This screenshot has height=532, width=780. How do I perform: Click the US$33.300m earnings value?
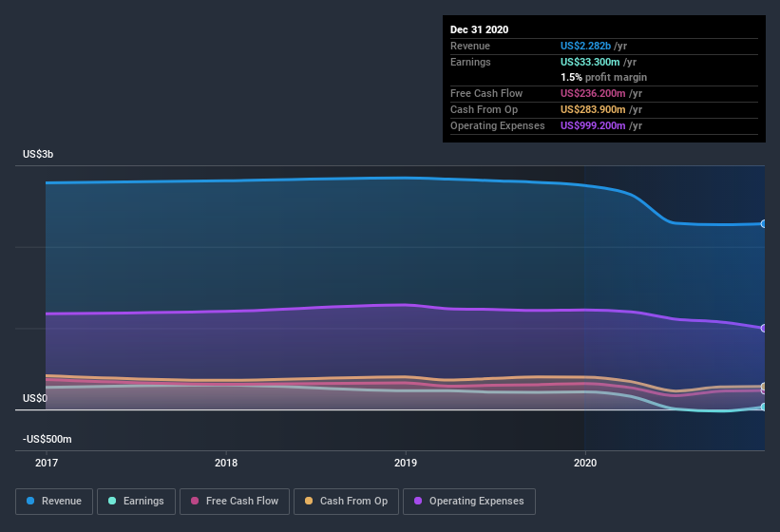(590, 62)
